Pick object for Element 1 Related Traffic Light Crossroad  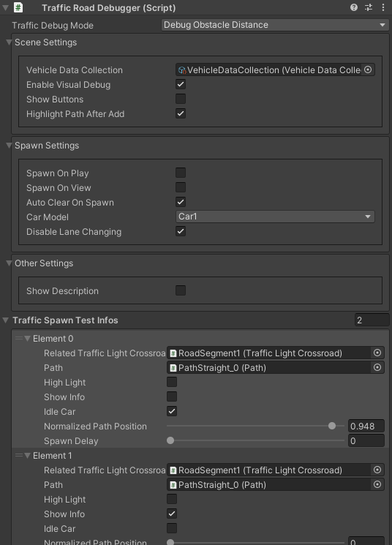point(377,470)
